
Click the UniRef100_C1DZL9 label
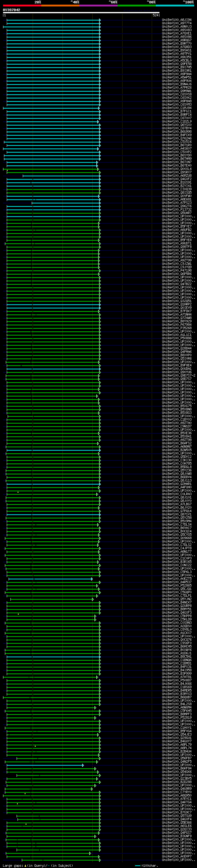coord(177,122)
